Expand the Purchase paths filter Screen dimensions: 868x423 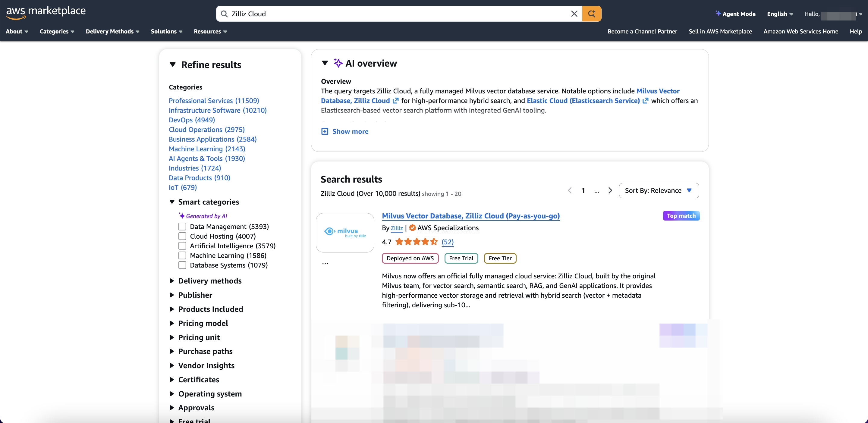201,351
